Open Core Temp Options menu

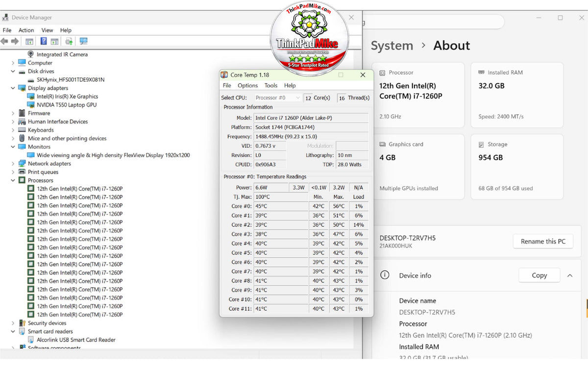pos(248,86)
